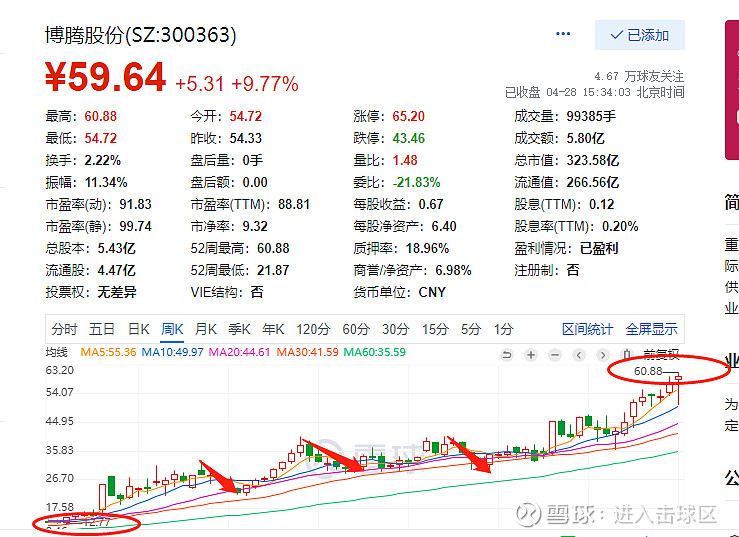The width and height of the screenshot is (739, 537).
Task: Click the 质押率 value 18.96%
Action: (428, 248)
